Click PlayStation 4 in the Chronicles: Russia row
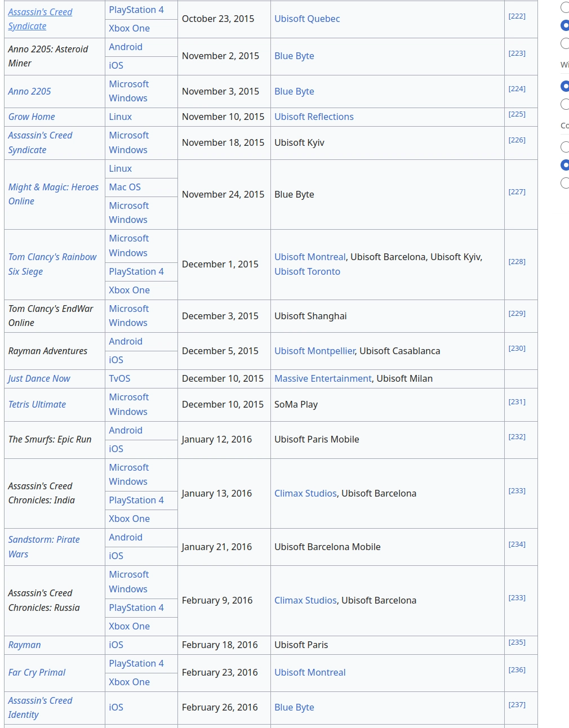 point(136,608)
